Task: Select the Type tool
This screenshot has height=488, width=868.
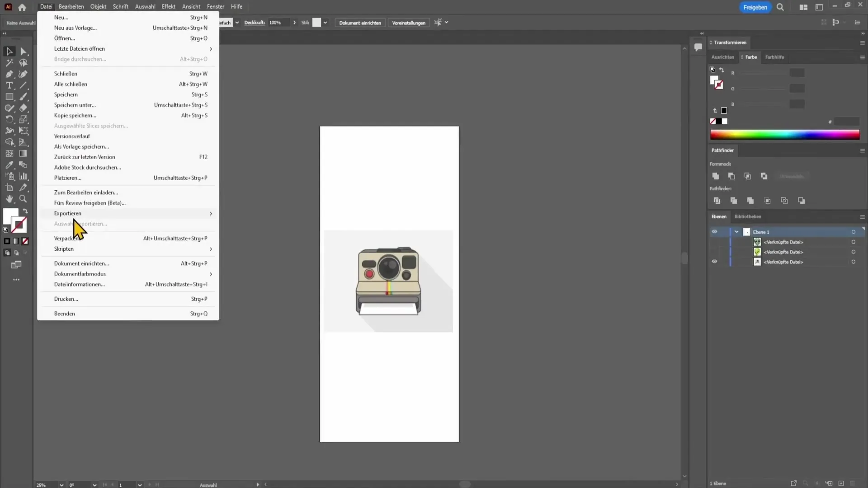Action: click(x=9, y=85)
